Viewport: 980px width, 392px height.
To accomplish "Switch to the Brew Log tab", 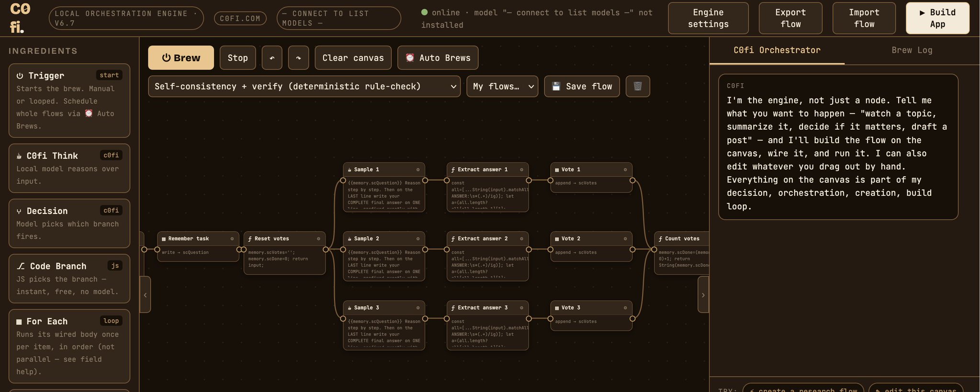I will (x=912, y=50).
